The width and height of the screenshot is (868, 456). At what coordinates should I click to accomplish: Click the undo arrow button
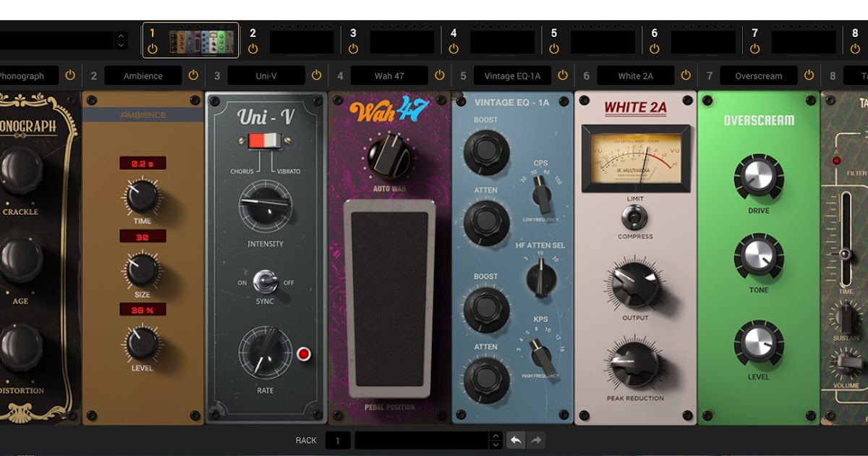click(516, 440)
